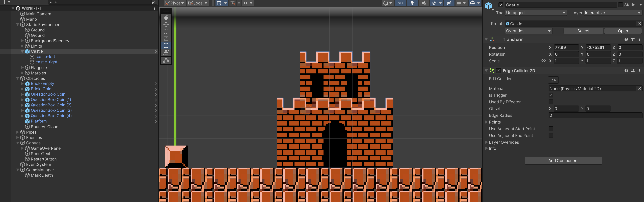Select Bouncy-Cloud in hierarchy
The height and width of the screenshot is (202, 644).
coord(44,127)
